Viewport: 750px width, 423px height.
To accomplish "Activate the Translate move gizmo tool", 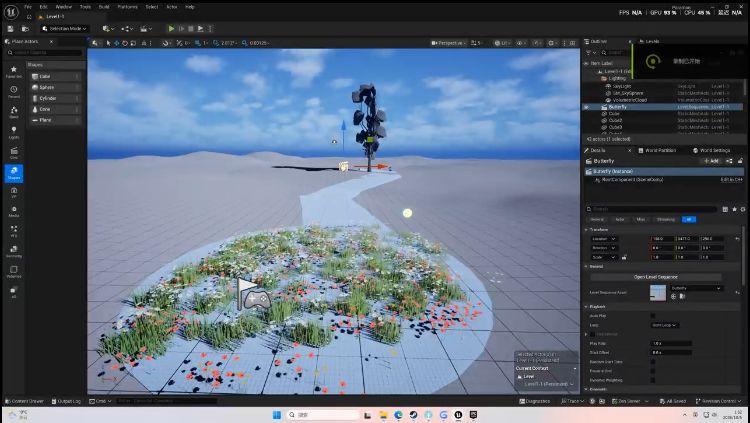I will point(116,43).
